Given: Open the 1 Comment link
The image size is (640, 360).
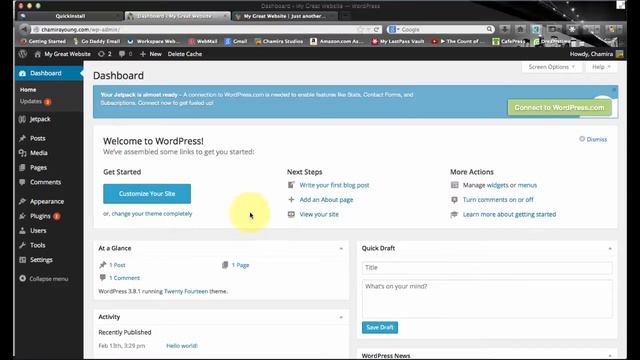Looking at the screenshot, I should point(124,278).
